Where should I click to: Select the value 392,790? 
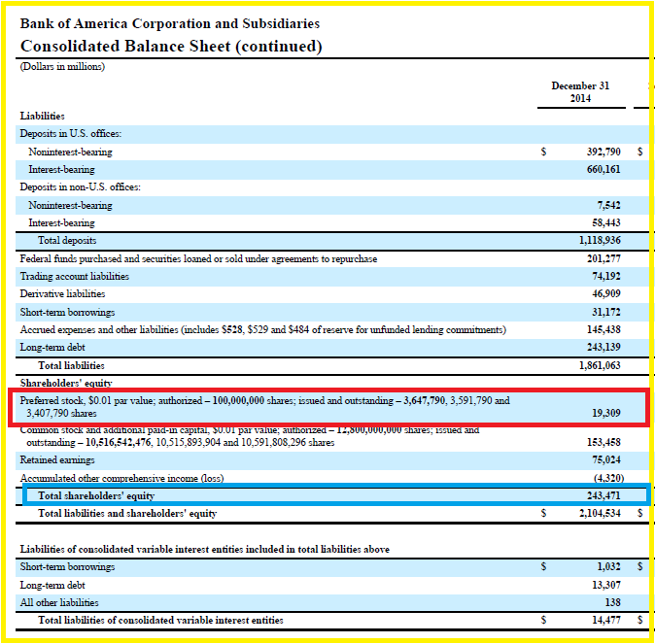(x=603, y=152)
